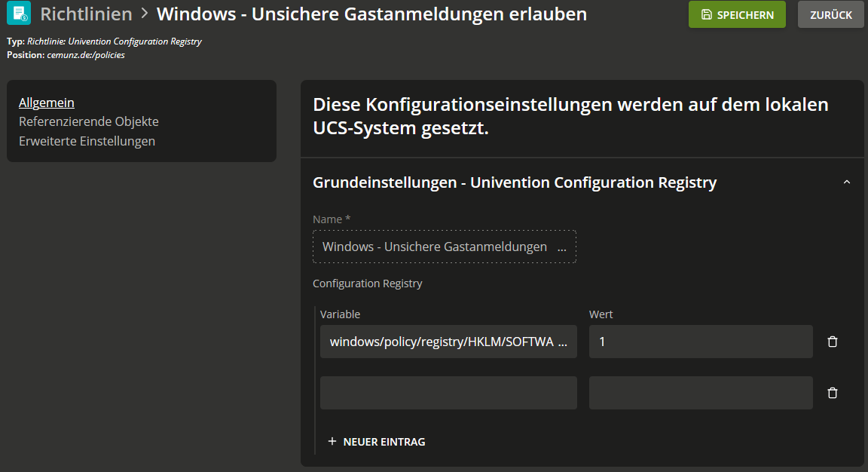
Task: Click the Name field with Windows policy
Action: [x=445, y=247]
